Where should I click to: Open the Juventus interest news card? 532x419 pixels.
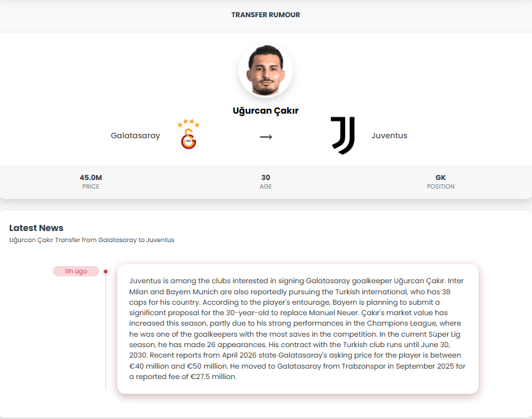pos(297,329)
